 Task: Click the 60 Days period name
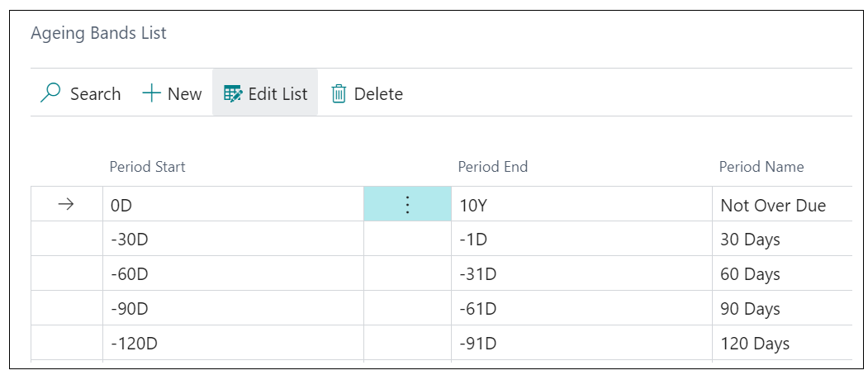point(750,274)
